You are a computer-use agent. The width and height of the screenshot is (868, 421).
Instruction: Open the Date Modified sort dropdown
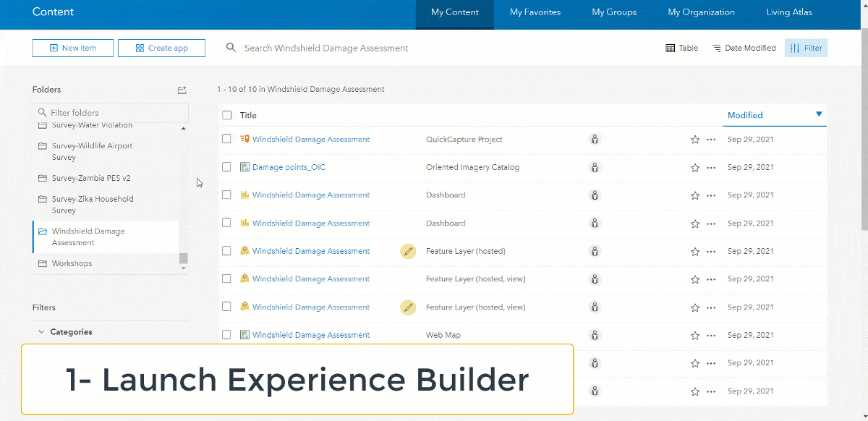coord(744,48)
